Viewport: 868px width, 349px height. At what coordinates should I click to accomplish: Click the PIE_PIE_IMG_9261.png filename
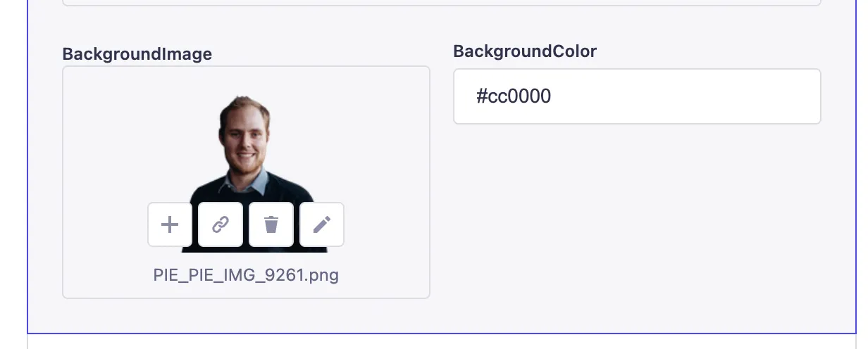246,274
